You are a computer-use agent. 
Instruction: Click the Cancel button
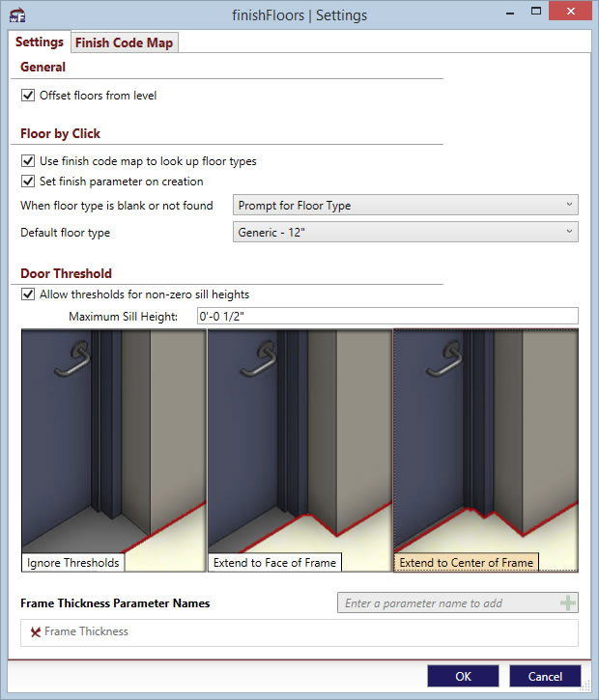point(545,676)
